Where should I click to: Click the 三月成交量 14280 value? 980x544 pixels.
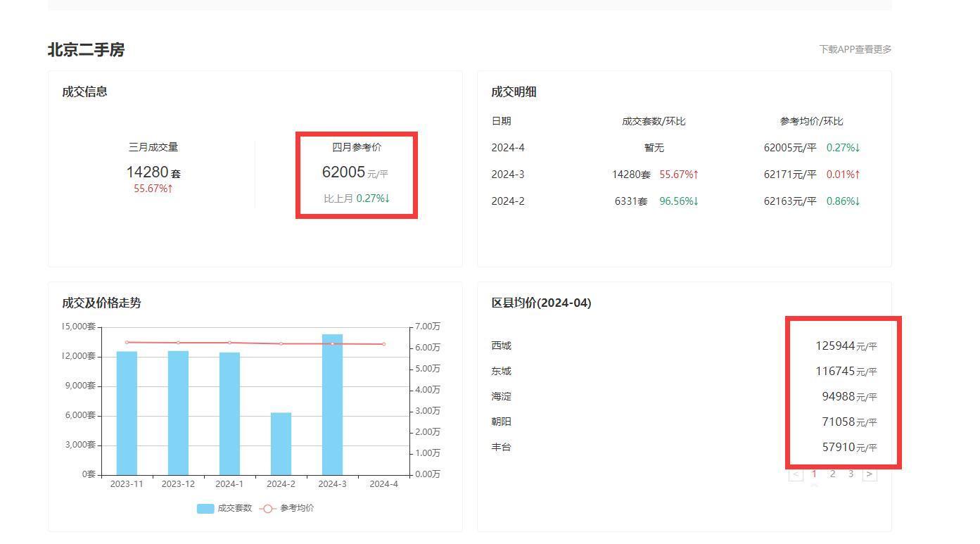point(148,172)
